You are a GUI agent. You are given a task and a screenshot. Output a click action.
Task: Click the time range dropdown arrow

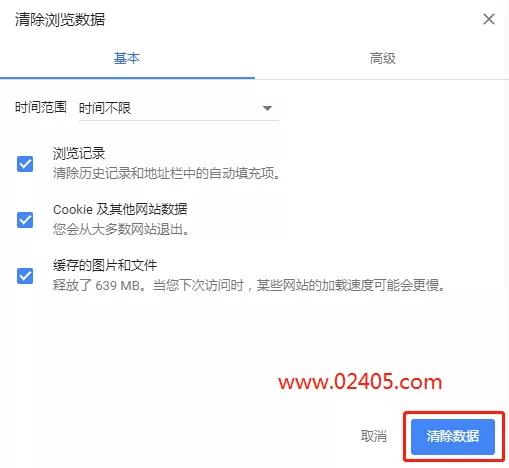tap(267, 108)
